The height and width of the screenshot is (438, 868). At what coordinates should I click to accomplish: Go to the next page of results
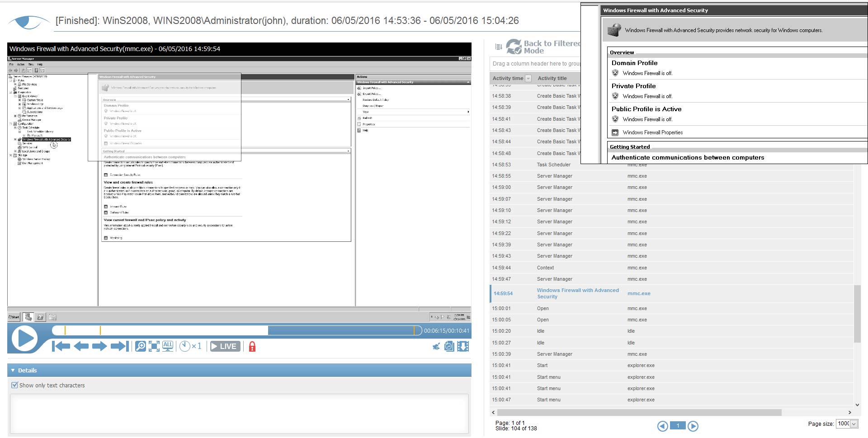[693, 426]
